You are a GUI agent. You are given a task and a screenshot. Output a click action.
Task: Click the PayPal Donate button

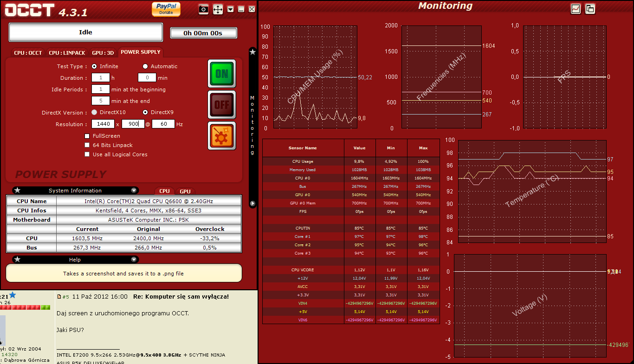click(166, 9)
